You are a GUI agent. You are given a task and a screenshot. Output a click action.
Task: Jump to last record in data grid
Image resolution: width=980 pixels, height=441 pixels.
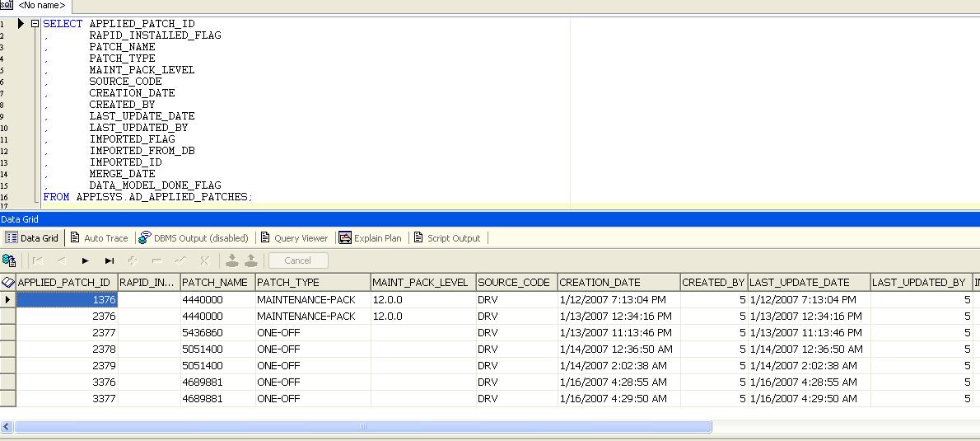point(110,260)
